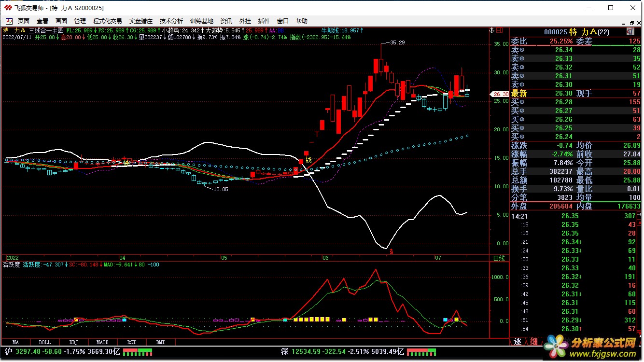
Task: Click the anchor icon above the price axis
Action: pos(492,30)
